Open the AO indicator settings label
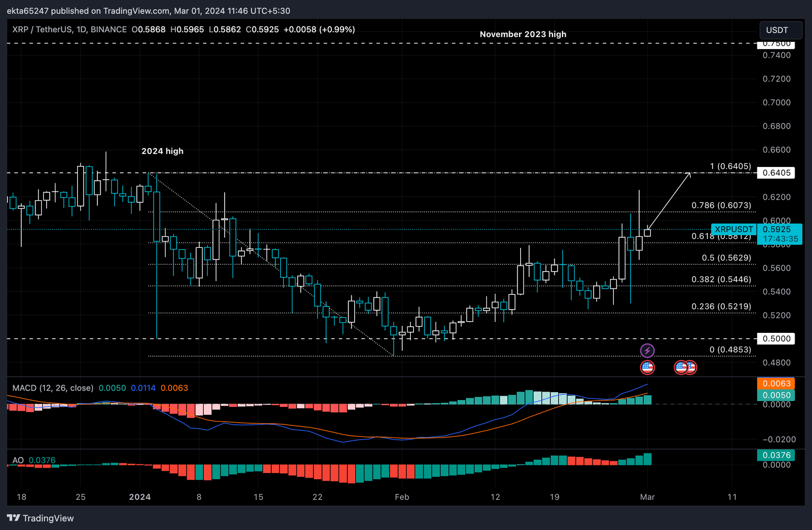 [x=17, y=460]
